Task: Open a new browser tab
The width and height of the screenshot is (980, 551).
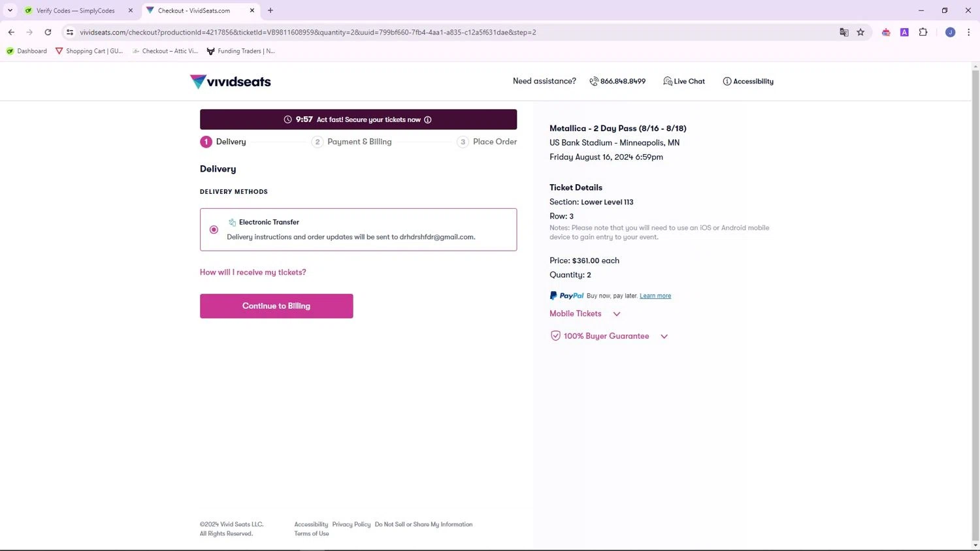Action: pos(270,10)
